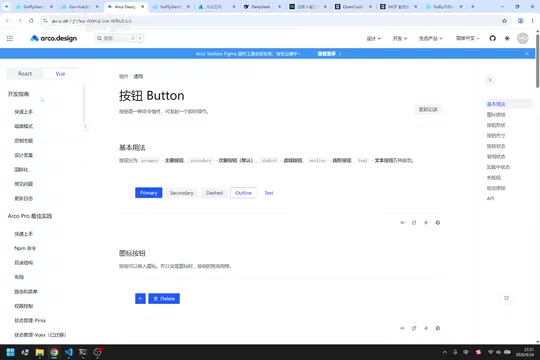540x360 pixels.
Task: View site information icon in the address bar
Action: click(45, 21)
